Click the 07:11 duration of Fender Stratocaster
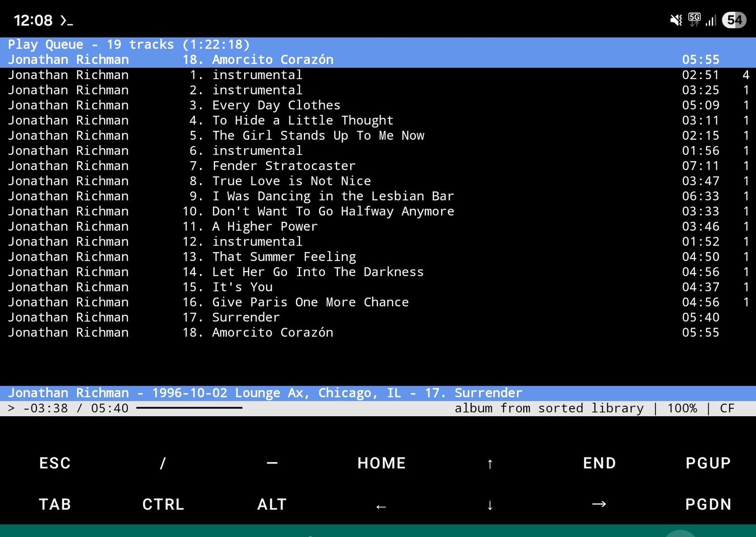756x537 pixels. pyautogui.click(x=700, y=166)
